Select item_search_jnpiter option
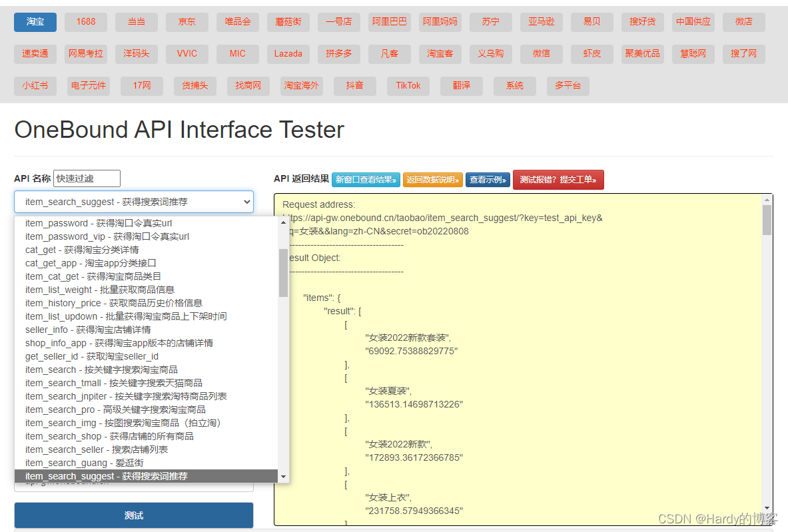Viewport: 788px width, 532px height. (147, 396)
